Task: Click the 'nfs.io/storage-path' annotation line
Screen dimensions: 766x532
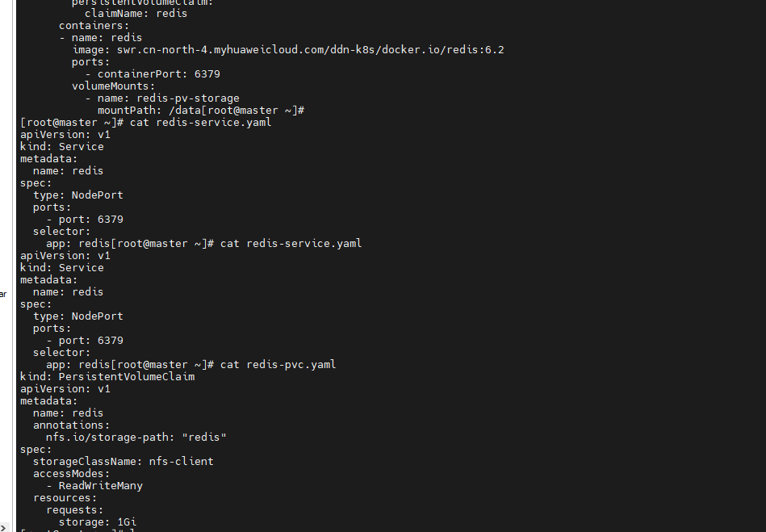Action: click(x=136, y=437)
